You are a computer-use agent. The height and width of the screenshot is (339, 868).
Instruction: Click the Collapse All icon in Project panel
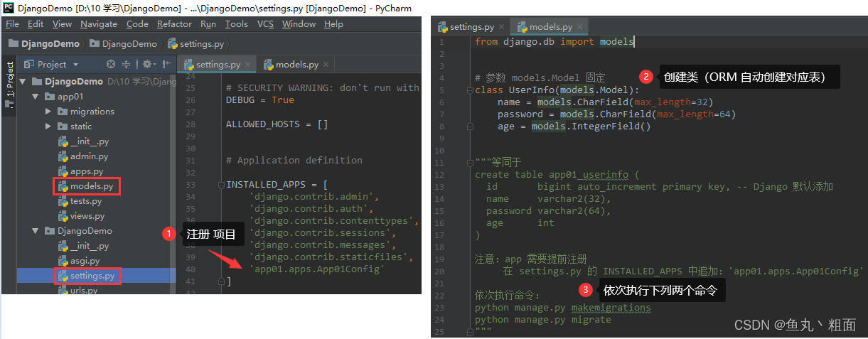pos(127,64)
